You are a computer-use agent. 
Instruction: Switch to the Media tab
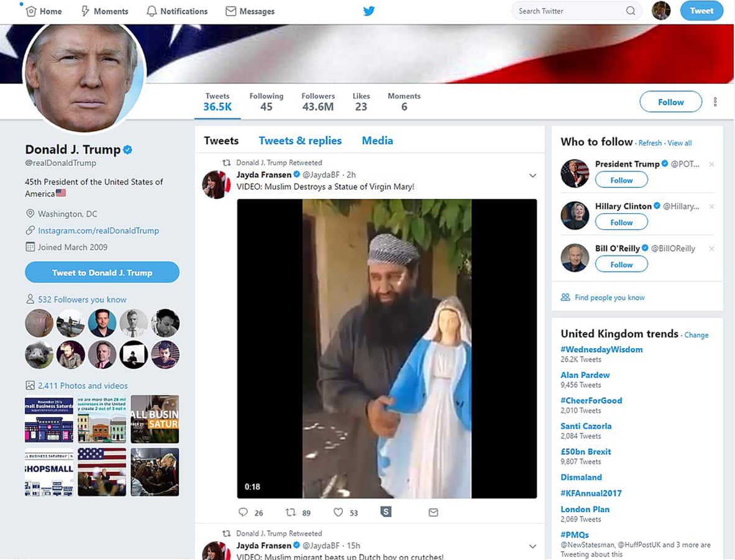coord(377,140)
